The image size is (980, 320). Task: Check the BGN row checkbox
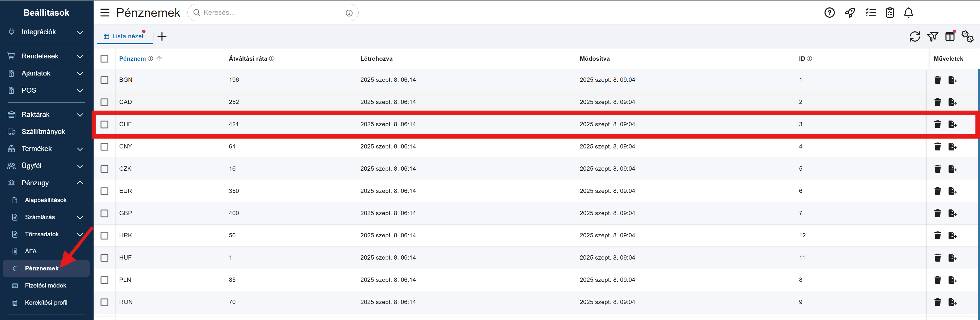pyautogui.click(x=104, y=80)
